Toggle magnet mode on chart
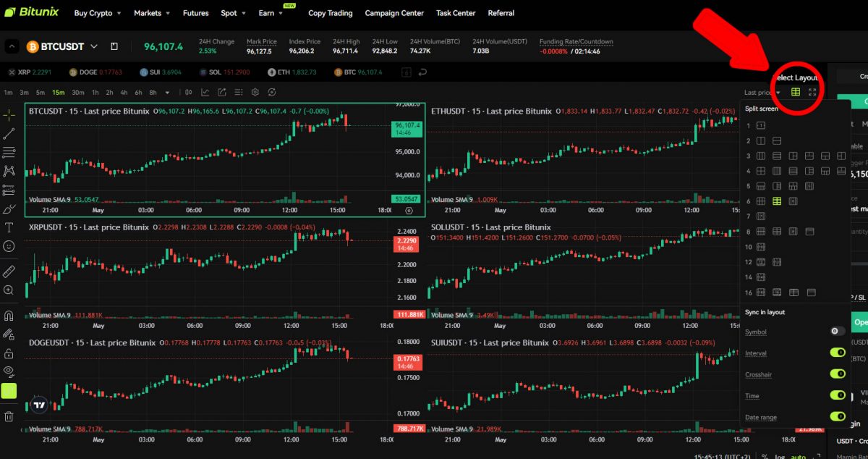Viewport: 868px width, 459px height. pyautogui.click(x=9, y=316)
